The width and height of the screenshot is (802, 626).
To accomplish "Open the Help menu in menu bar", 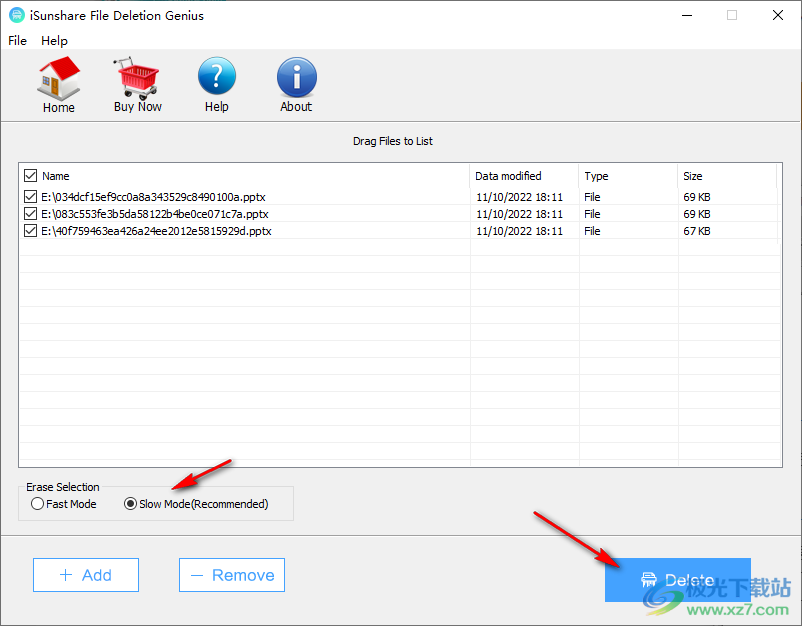I will 54,40.
